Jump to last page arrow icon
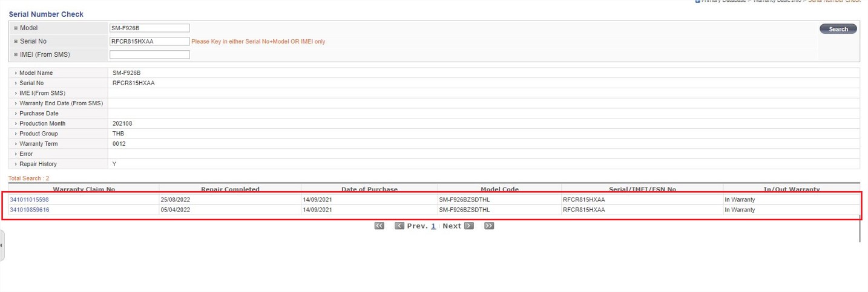This screenshot has height=292, width=868. (489, 225)
